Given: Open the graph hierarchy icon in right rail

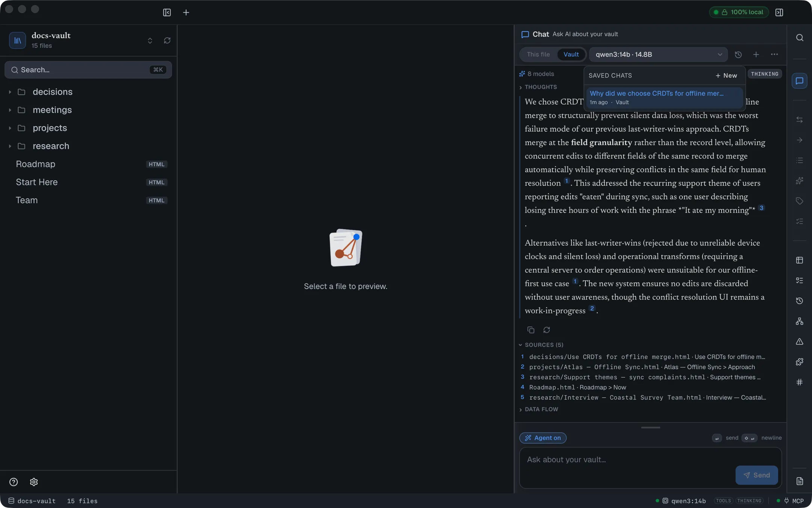Looking at the screenshot, I should [800, 321].
